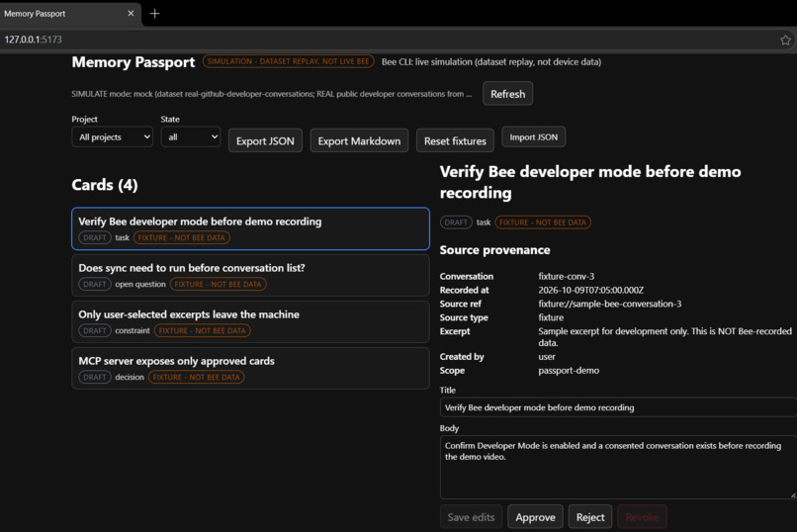Click the fixture://sample-bee-conversation-3 source ref
The height and width of the screenshot is (532, 797).
[x=610, y=304]
